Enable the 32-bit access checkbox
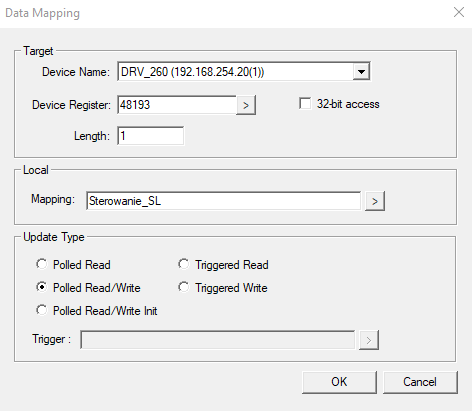472x411 pixels. [305, 103]
